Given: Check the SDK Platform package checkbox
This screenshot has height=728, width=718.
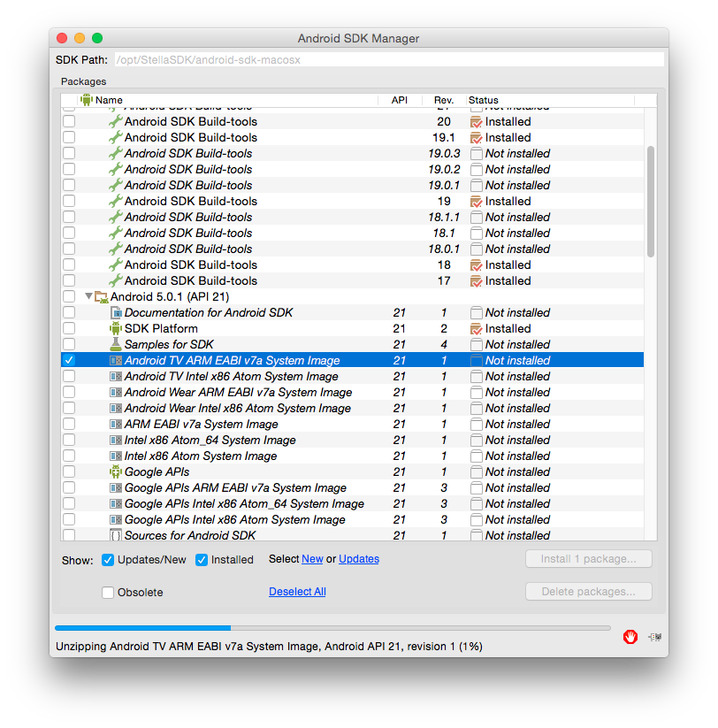Looking at the screenshot, I should (69, 329).
